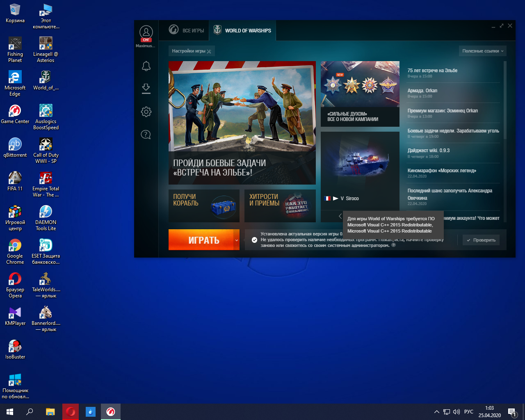Click Game Center taskbar icon
525x420 pixels.
point(111,412)
